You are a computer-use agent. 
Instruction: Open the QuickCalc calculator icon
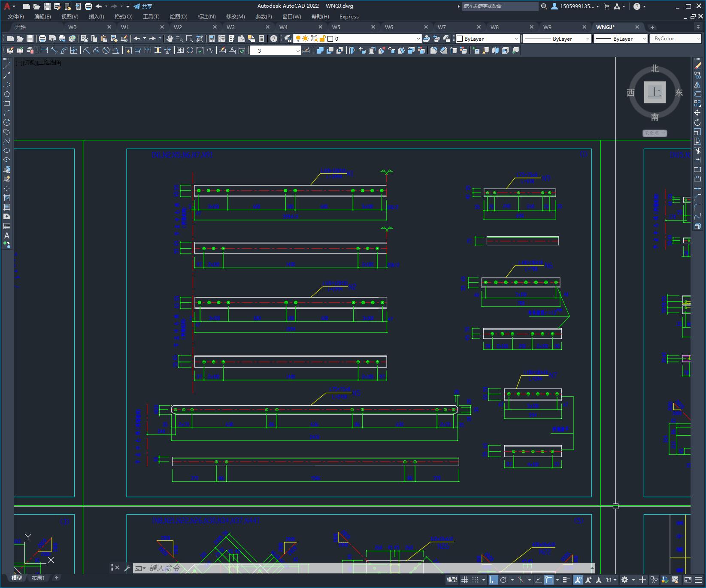261,39
